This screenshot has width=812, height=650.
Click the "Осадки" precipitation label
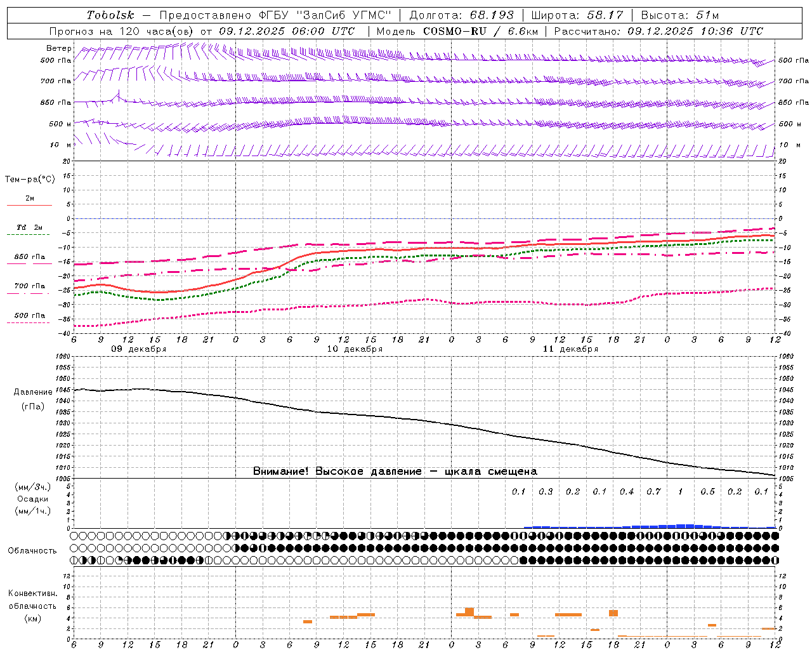tap(33, 499)
